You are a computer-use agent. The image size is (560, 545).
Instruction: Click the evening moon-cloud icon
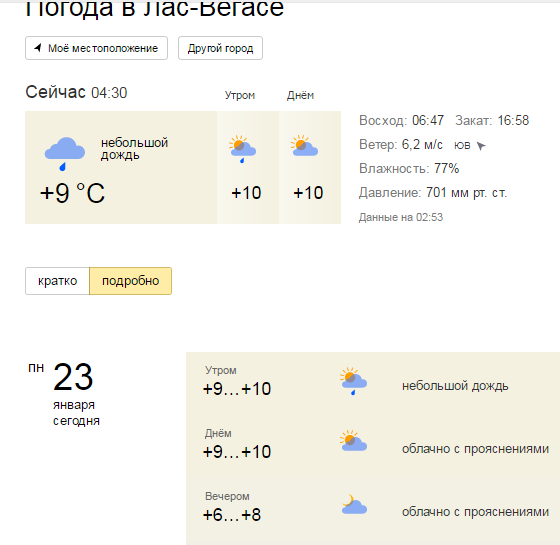click(x=354, y=504)
